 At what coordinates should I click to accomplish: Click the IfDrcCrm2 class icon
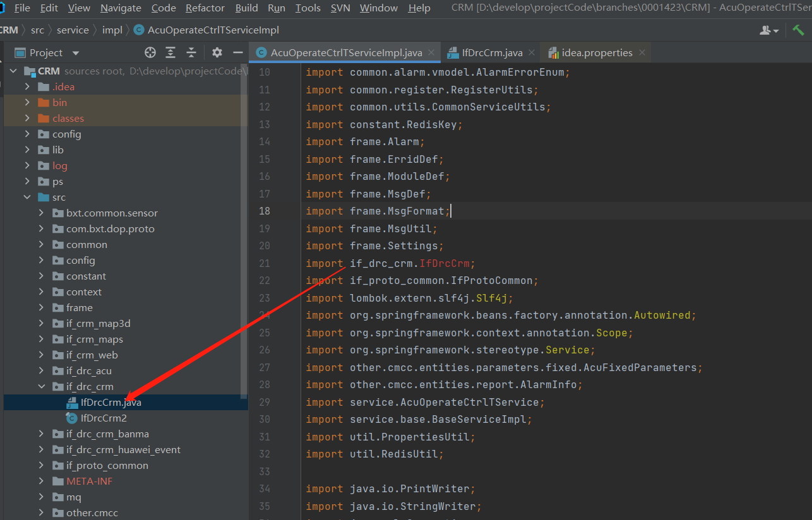(x=72, y=418)
